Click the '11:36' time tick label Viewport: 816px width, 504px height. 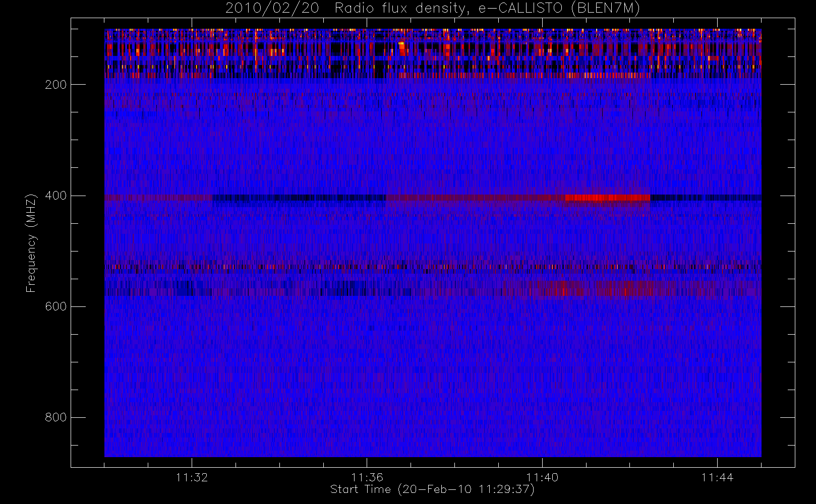coord(367,477)
